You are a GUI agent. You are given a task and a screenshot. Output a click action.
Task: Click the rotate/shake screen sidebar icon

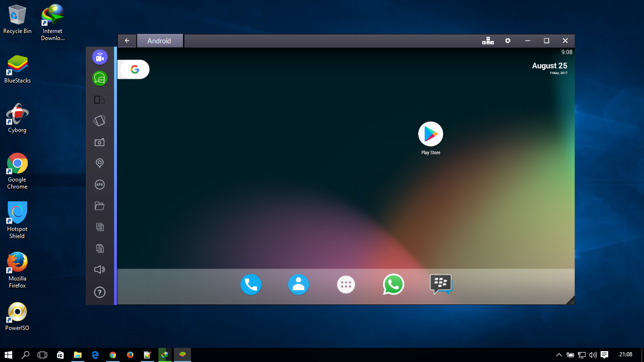(99, 121)
